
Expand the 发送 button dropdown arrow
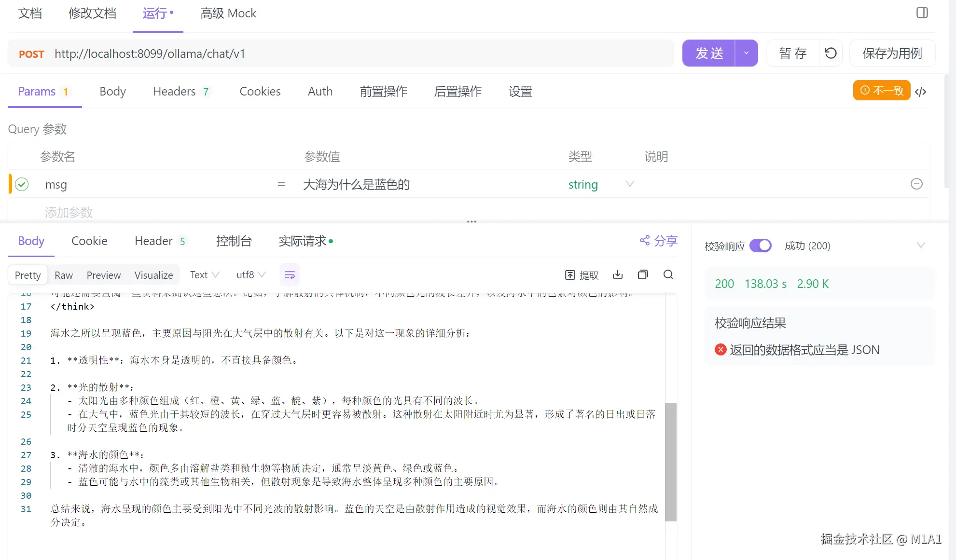click(746, 53)
